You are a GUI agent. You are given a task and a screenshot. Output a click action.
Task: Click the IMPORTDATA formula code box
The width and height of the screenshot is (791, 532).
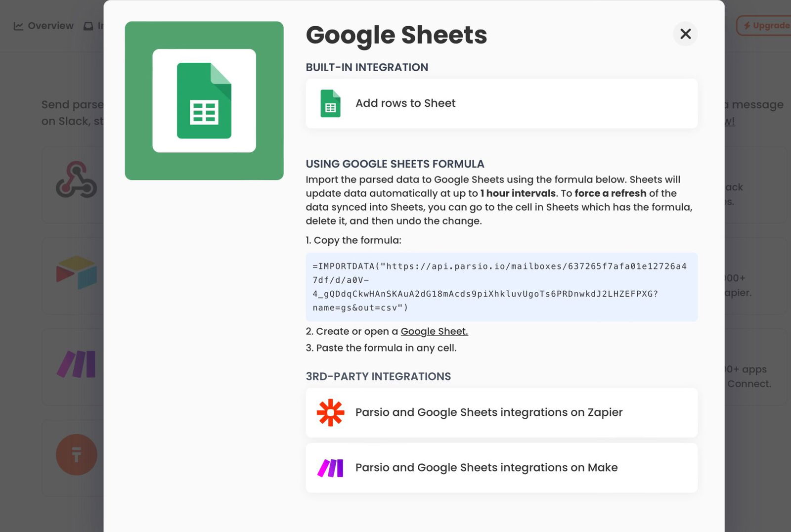[x=501, y=287]
